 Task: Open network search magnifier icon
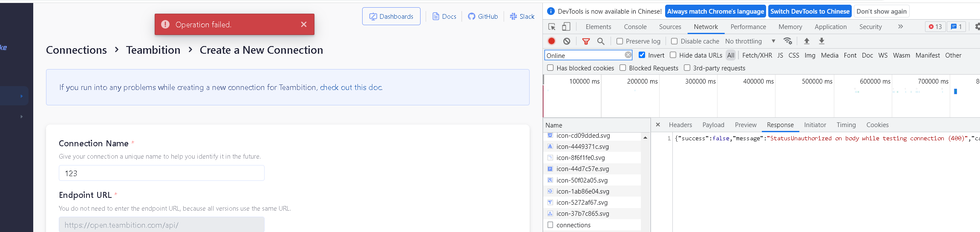(x=601, y=41)
